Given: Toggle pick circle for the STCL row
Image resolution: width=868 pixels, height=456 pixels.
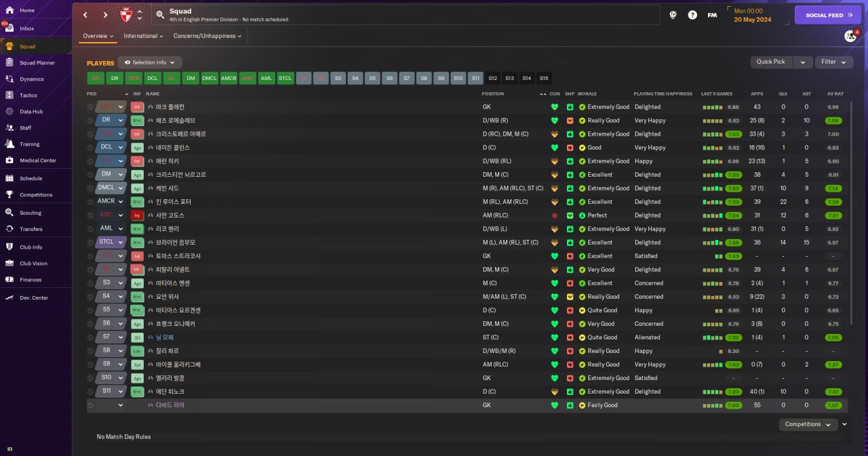Looking at the screenshot, I should tap(90, 243).
